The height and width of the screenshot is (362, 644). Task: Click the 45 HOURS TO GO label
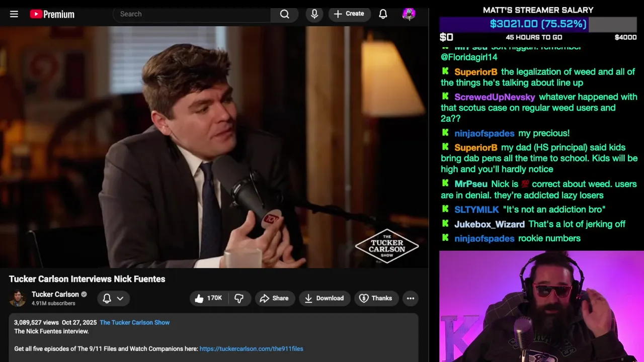point(534,37)
